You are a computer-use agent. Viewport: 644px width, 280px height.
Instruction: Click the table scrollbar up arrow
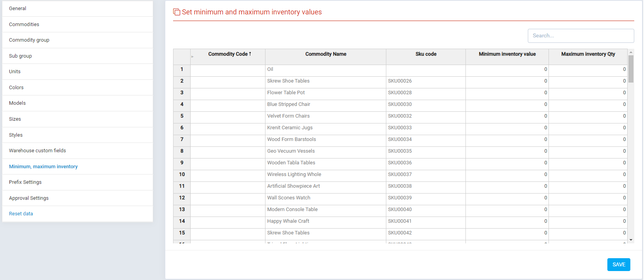coord(631,52)
